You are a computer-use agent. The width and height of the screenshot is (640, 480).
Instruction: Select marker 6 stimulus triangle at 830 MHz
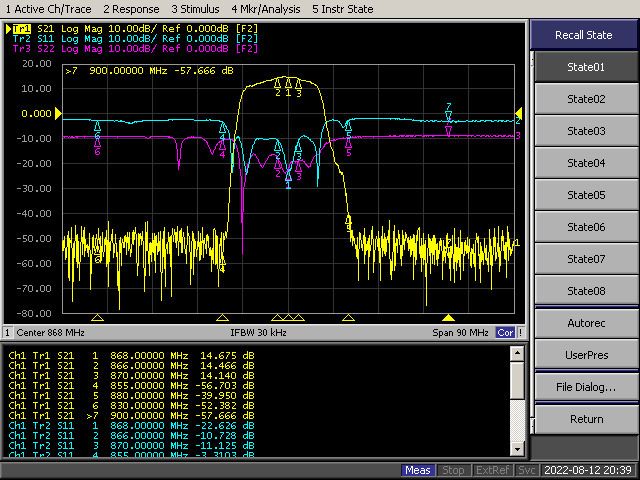coord(97,318)
